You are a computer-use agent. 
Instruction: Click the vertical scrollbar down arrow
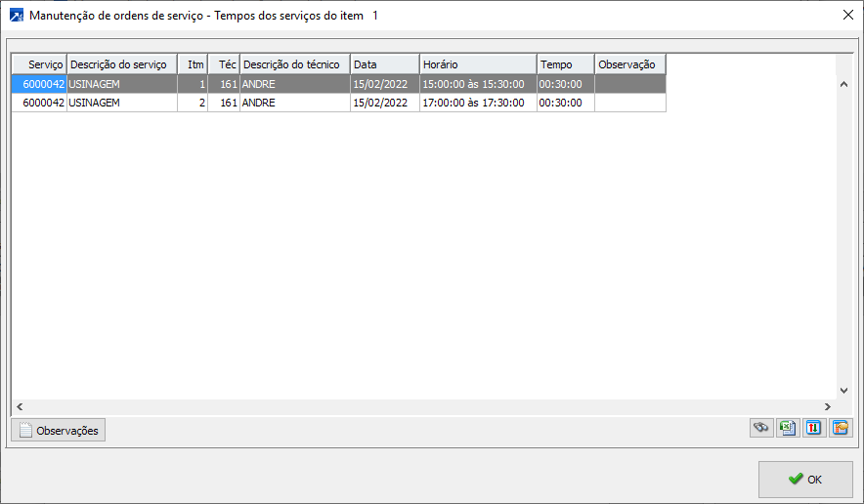[x=843, y=391]
